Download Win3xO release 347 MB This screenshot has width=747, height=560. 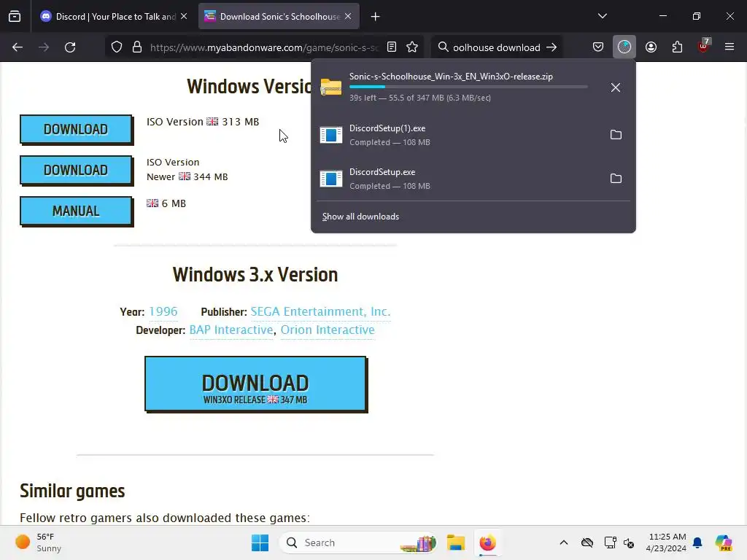click(256, 384)
